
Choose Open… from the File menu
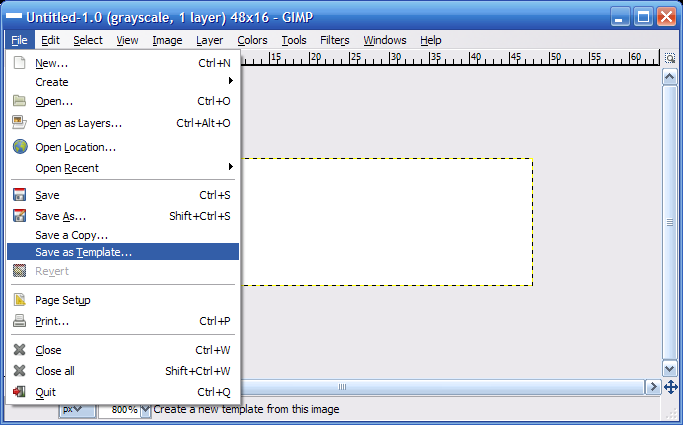tap(123, 101)
